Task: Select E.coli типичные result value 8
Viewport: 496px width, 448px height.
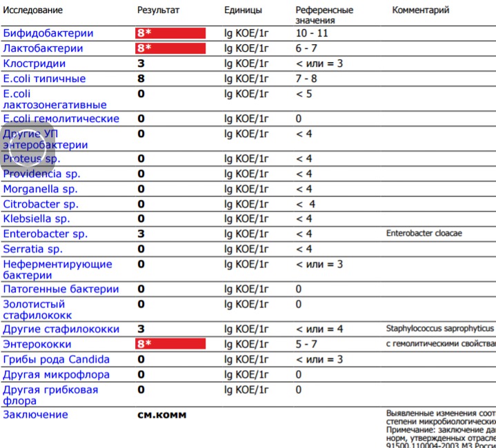Action: point(141,79)
